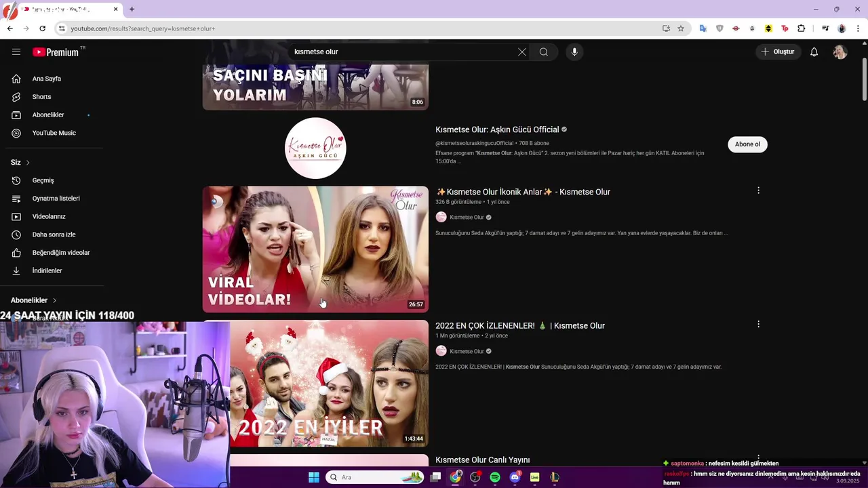The height and width of the screenshot is (488, 868).
Task: Click the taskbar Ara search box
Action: (375, 477)
